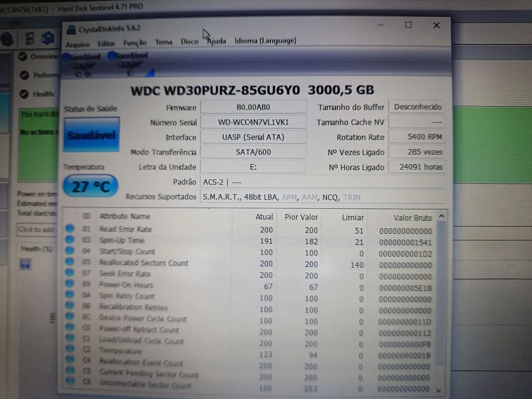Click the Limiar column header
The width and height of the screenshot is (532, 399).
(x=353, y=217)
